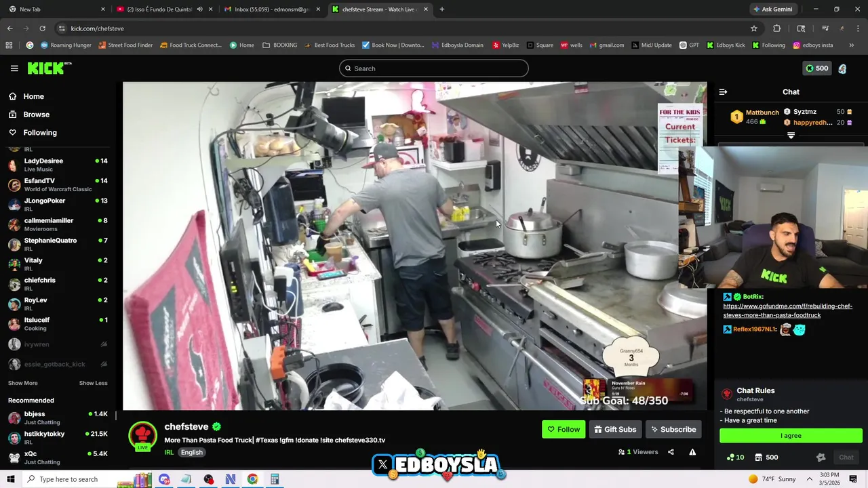Open the shop icon showing 500
The height and width of the screenshot is (488, 868).
pyautogui.click(x=766, y=457)
